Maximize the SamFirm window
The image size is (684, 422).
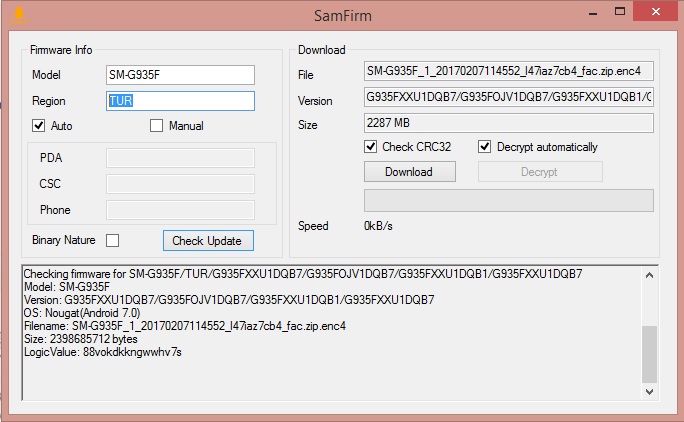619,12
